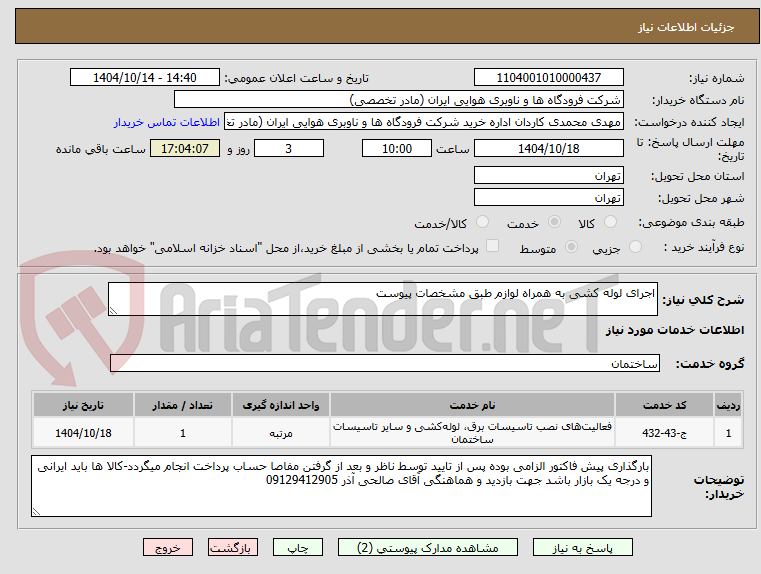Click the buyer notes text area
Image resolution: width=761 pixels, height=574 pixels.
pos(341,486)
